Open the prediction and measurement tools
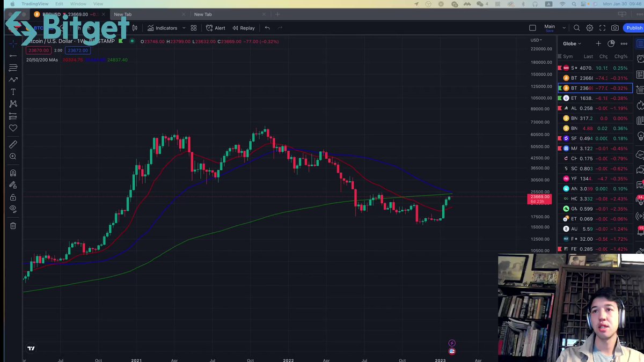The image size is (644, 362). (x=13, y=116)
